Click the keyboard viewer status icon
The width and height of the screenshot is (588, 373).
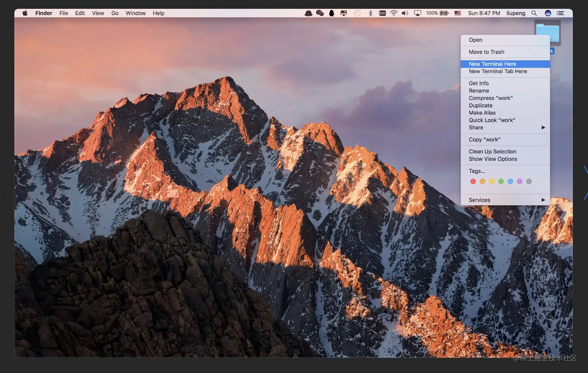(x=382, y=13)
